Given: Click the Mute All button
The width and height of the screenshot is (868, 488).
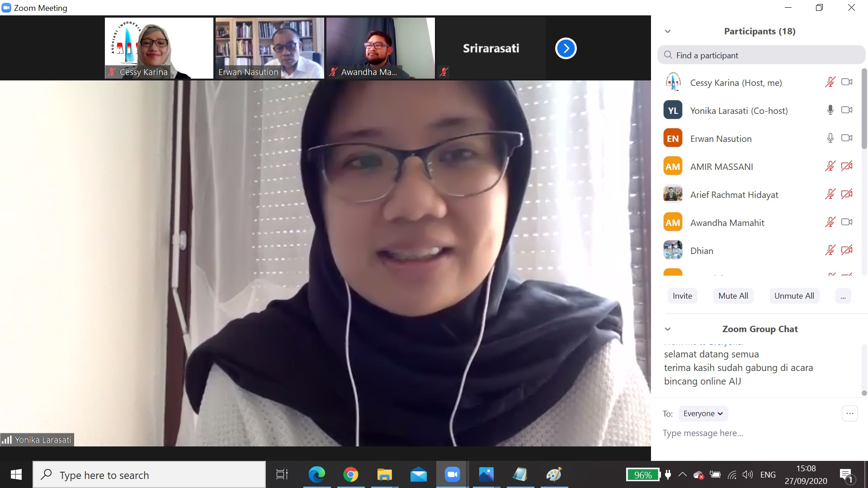Looking at the screenshot, I should pyautogui.click(x=733, y=296).
